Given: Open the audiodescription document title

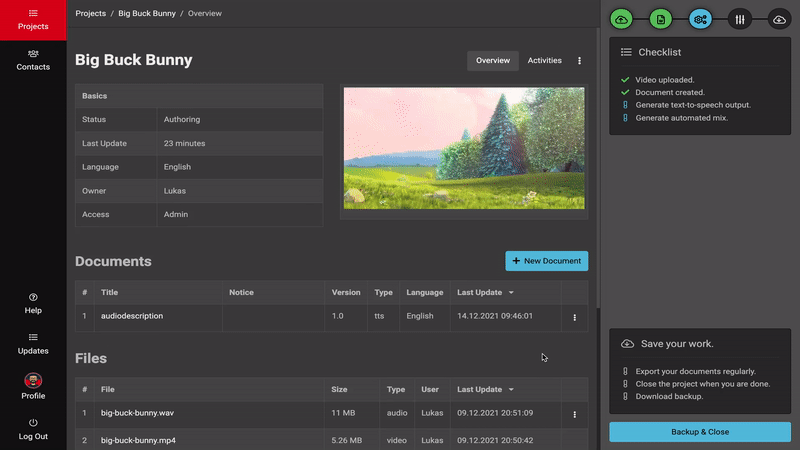Looking at the screenshot, I should point(132,316).
